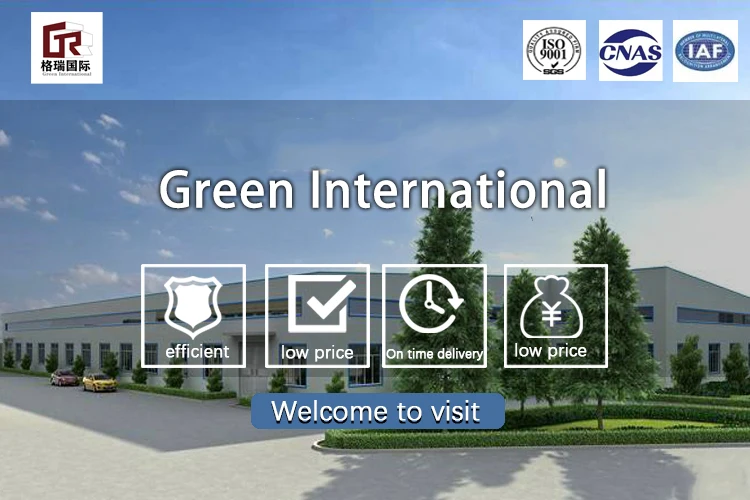
Task: Choose the yen money bag low price tile
Action: point(556,316)
